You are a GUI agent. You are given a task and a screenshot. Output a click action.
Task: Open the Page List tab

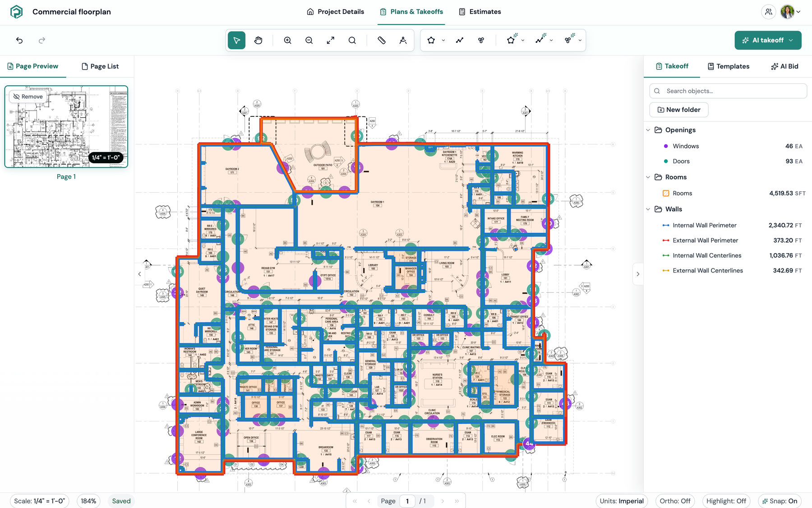(100, 66)
